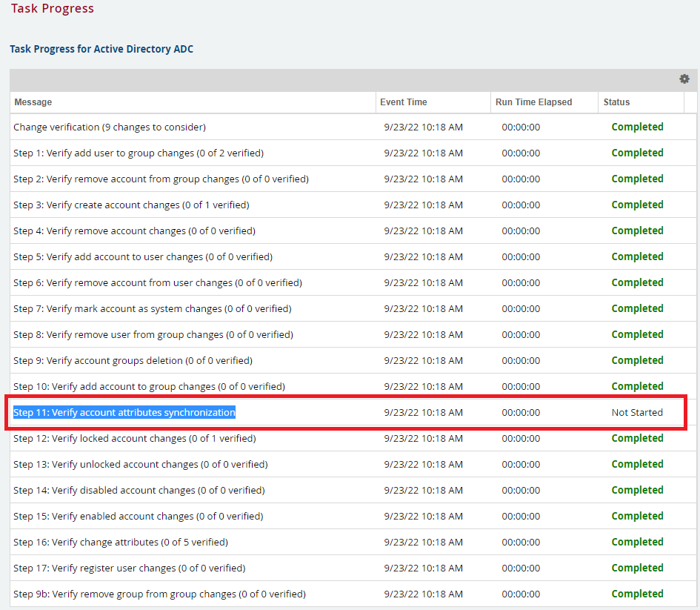Sort rows by the Message column header
Viewport: 700px width, 610px height.
(x=34, y=102)
